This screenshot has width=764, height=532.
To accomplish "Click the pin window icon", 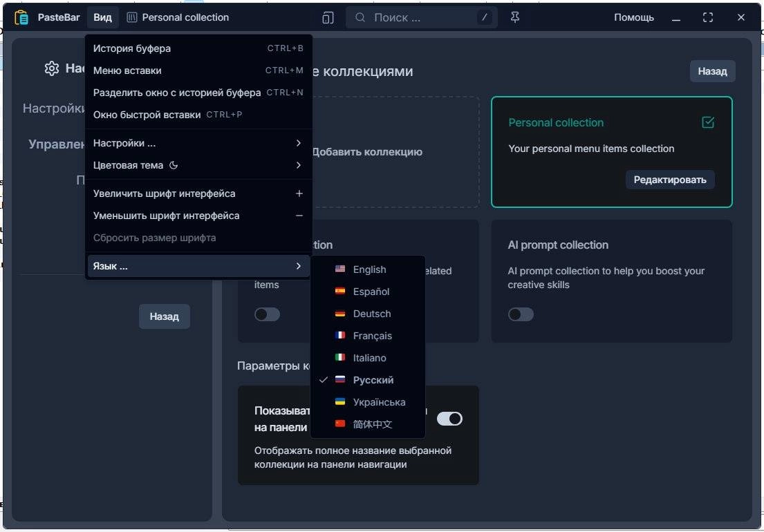I will [514, 17].
